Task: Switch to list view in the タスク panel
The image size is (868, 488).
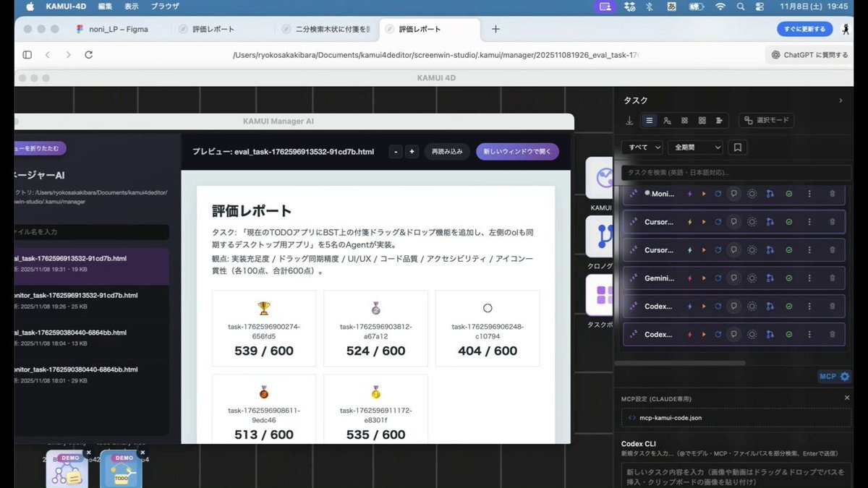Action: pos(650,121)
